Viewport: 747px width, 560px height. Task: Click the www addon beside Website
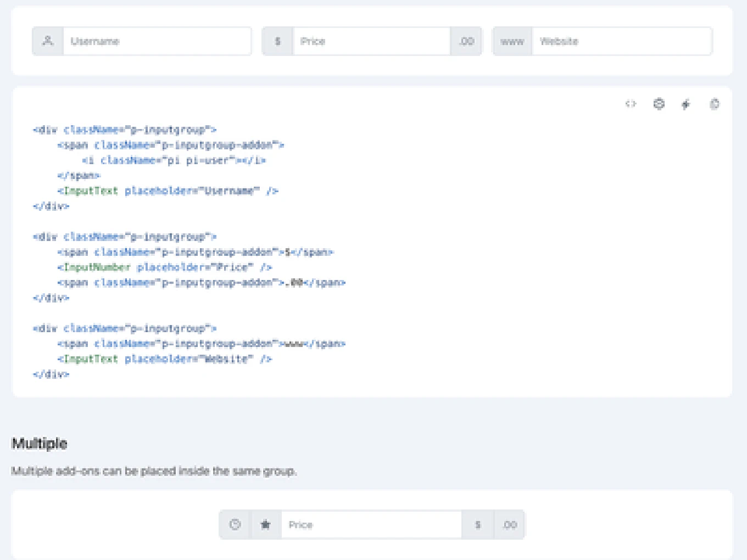tap(512, 41)
